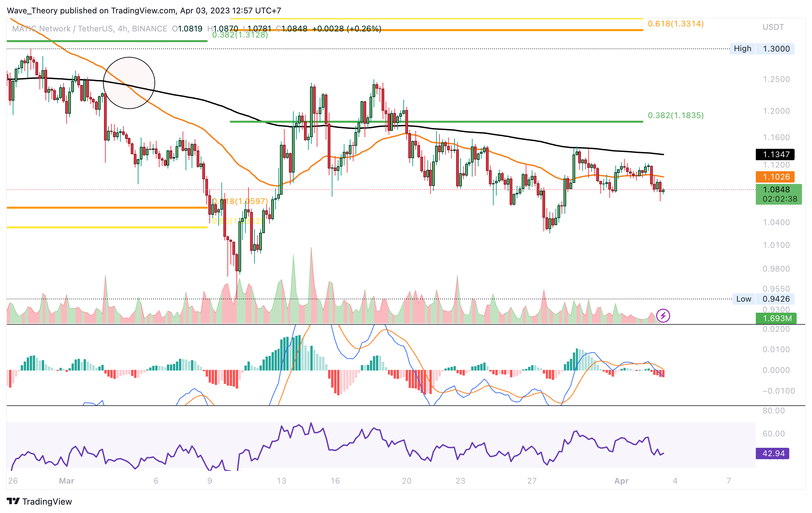The image size is (812, 513).
Task: Select the orange 0.618(1.0597) Fibonacci label
Action: click(x=240, y=201)
